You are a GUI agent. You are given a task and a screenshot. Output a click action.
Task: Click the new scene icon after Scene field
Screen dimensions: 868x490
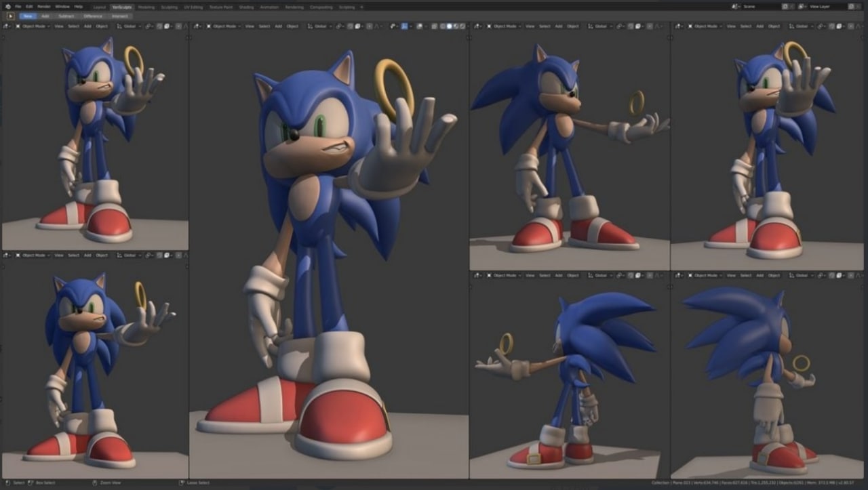coord(785,6)
